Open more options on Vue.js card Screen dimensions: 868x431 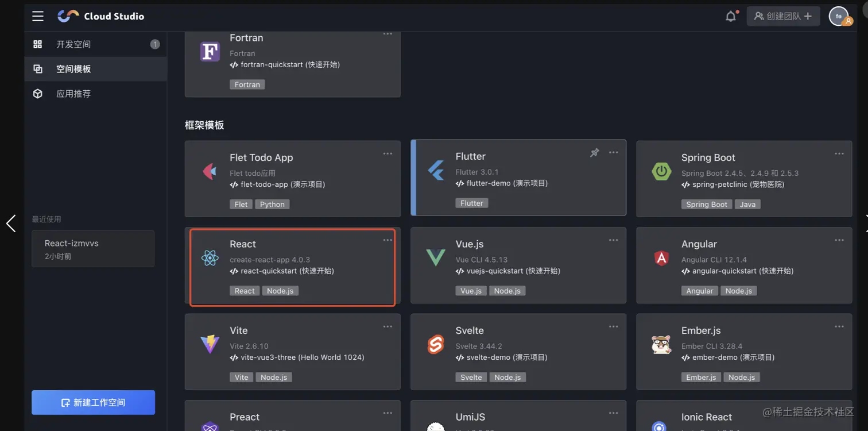tap(613, 240)
